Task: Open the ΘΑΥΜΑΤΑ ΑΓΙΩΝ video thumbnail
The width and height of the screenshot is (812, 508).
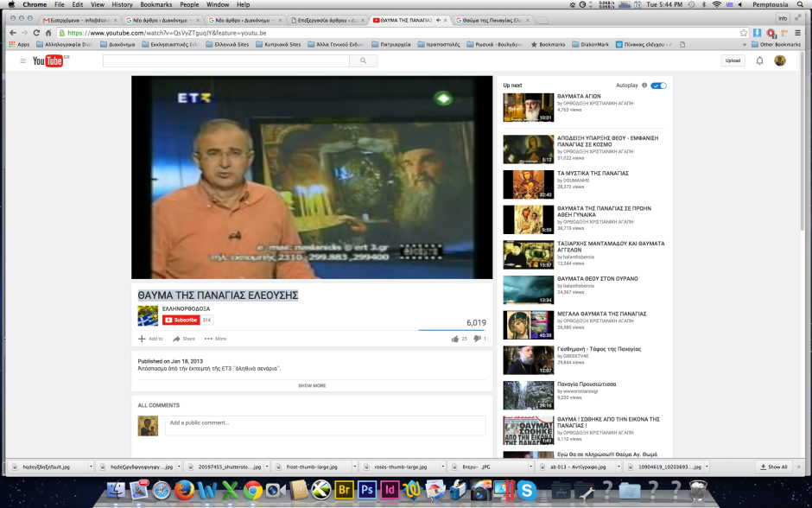Action: tap(528, 108)
